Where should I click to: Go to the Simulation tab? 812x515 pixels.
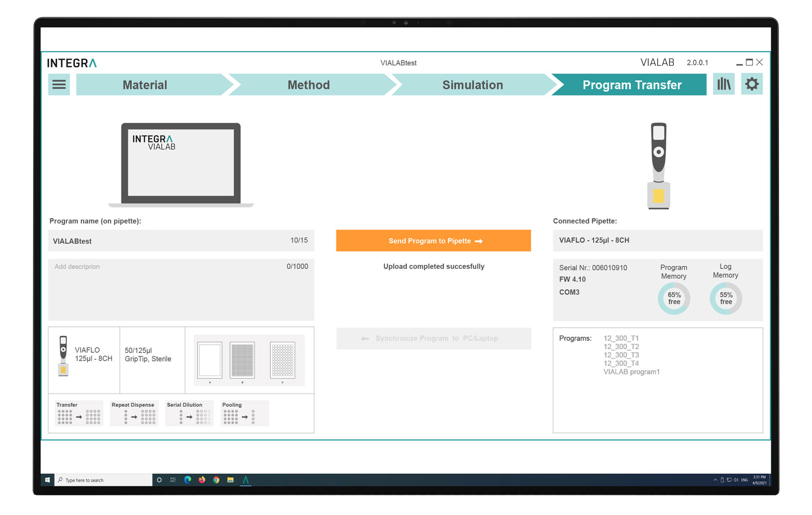coord(472,85)
